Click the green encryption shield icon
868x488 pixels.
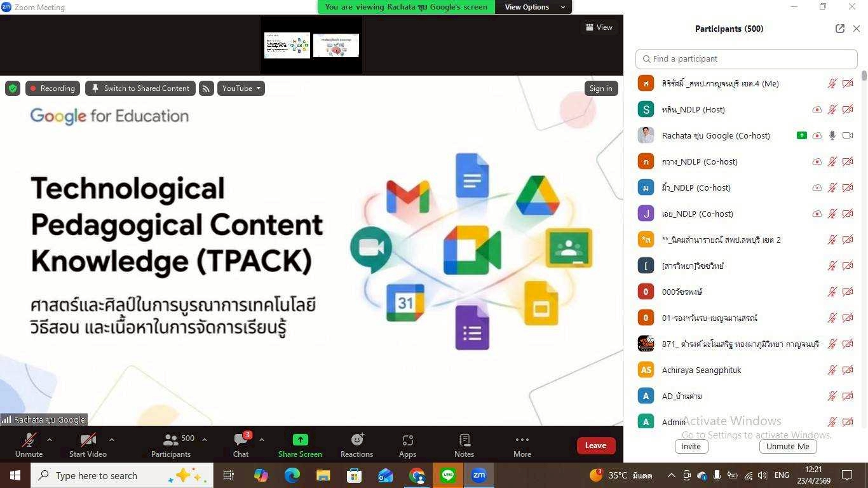coord(13,88)
